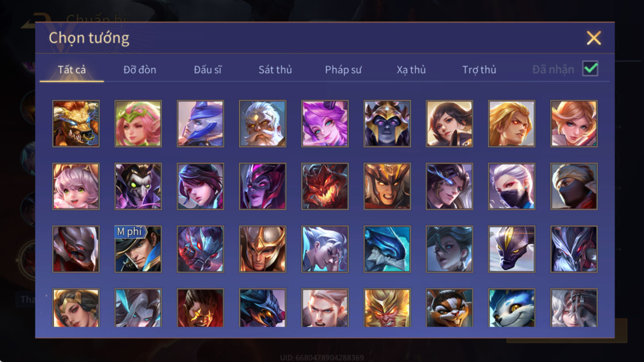
Task: Switch to the Trợ thủ tab
Action: tap(479, 70)
